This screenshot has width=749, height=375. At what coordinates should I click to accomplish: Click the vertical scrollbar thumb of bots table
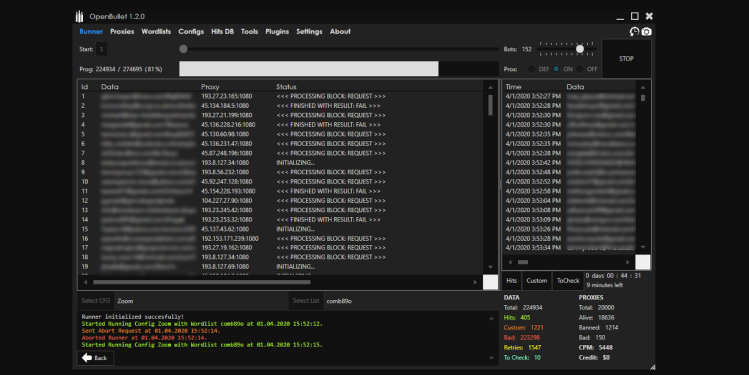490,105
